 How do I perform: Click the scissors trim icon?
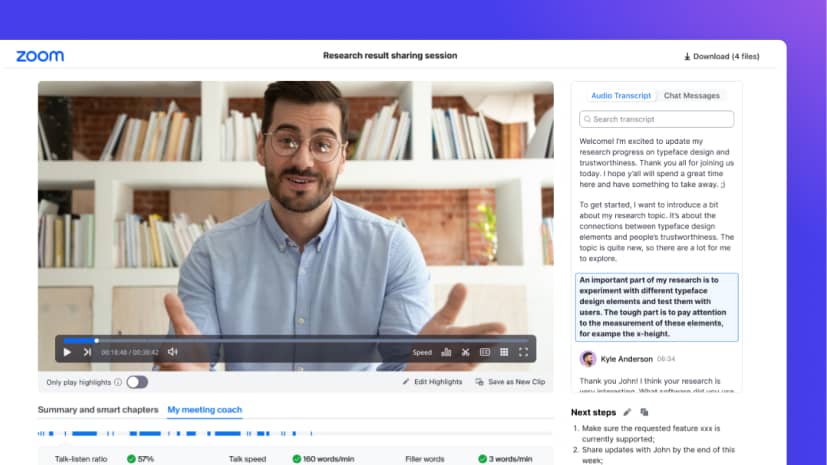click(x=466, y=352)
